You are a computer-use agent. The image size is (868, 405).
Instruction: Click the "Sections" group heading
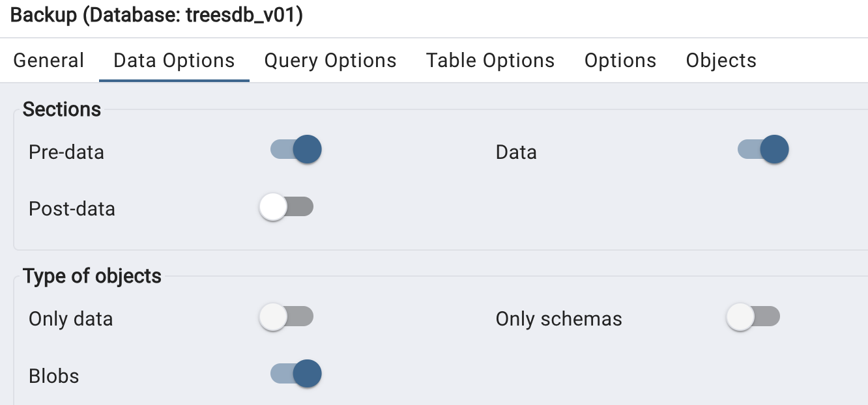pos(62,109)
